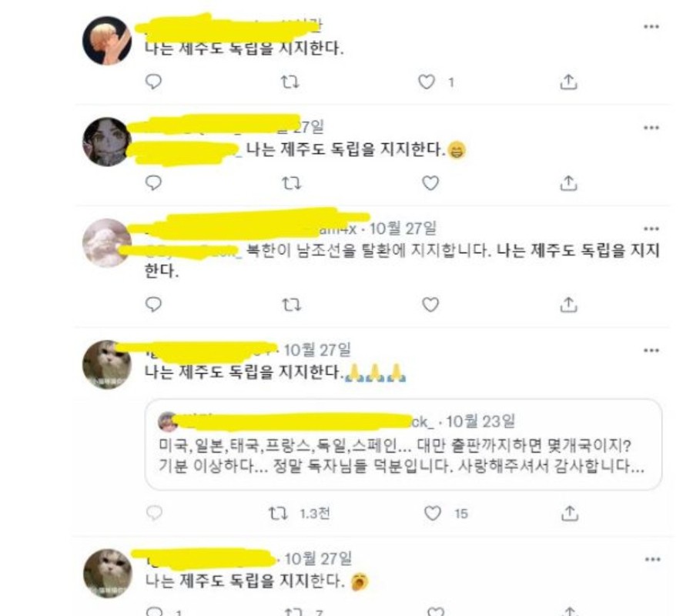Share the tweet mentioning 북한이 남조선을

(x=568, y=304)
